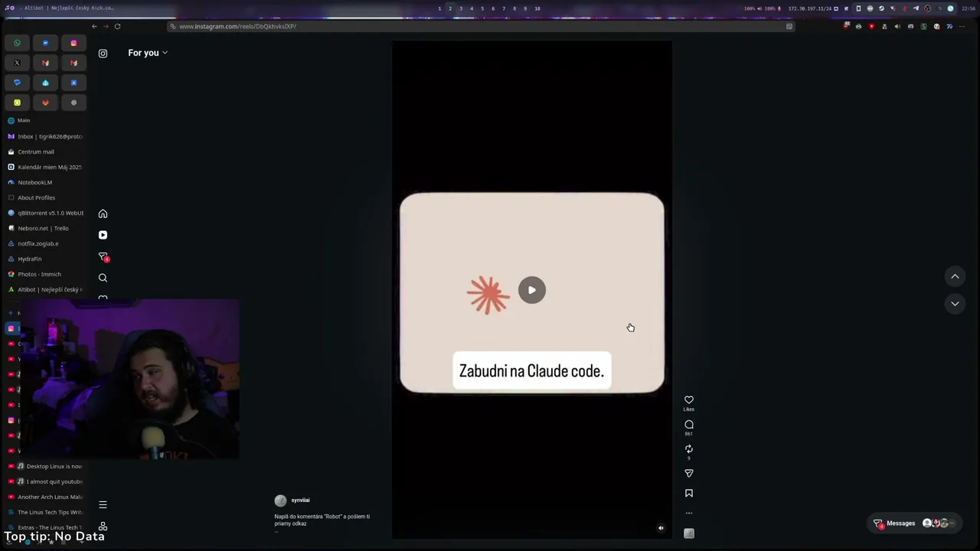Switch to I almost quit youtube tab
This screenshot has height=551, width=980.
[x=44, y=481]
